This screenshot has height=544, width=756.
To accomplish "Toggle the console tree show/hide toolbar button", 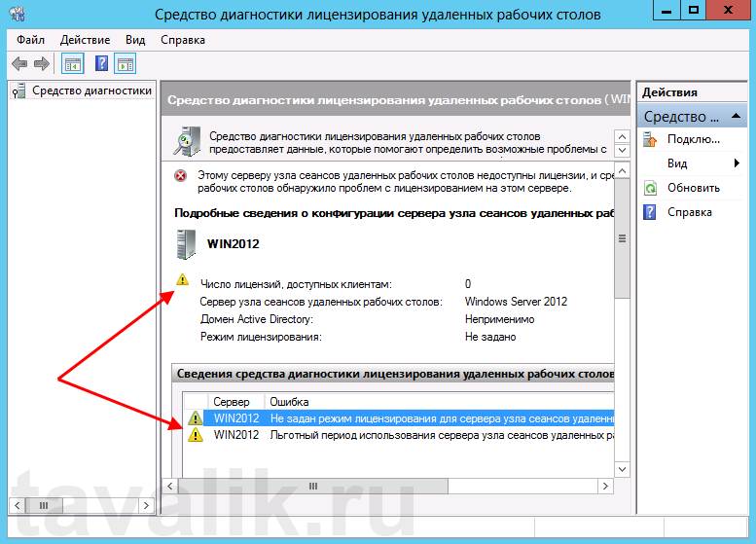I will (x=72, y=63).
